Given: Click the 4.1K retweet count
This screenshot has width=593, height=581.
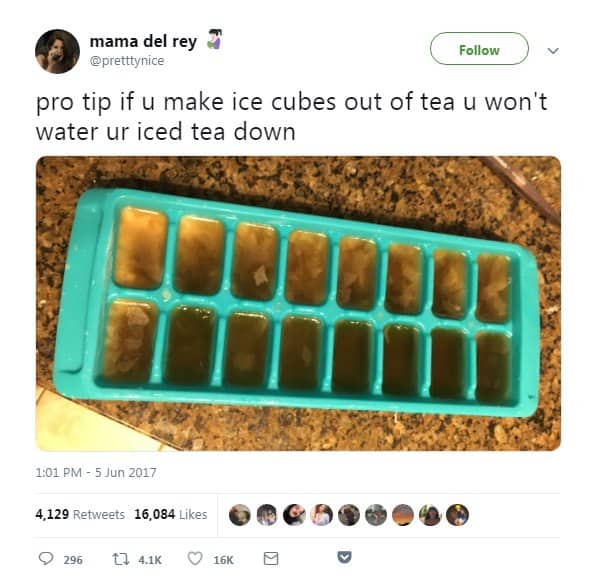Looking at the screenshot, I should pyautogui.click(x=150, y=560).
